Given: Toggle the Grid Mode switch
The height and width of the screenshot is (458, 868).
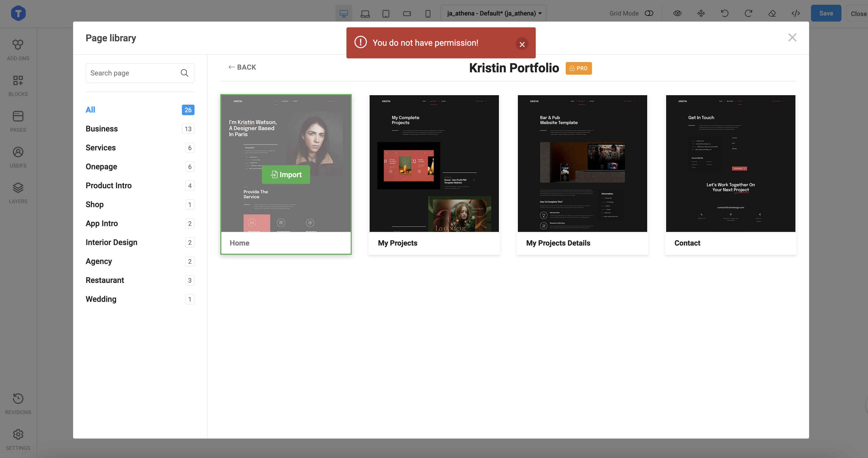Looking at the screenshot, I should [649, 13].
